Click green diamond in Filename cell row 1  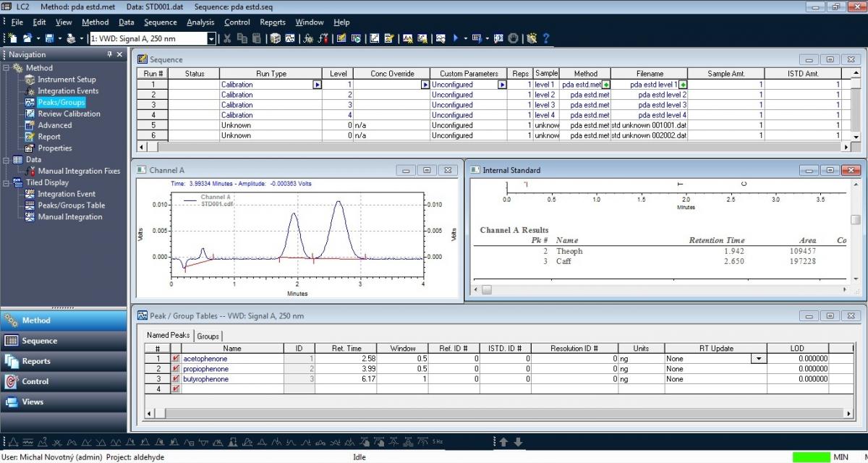coord(683,85)
